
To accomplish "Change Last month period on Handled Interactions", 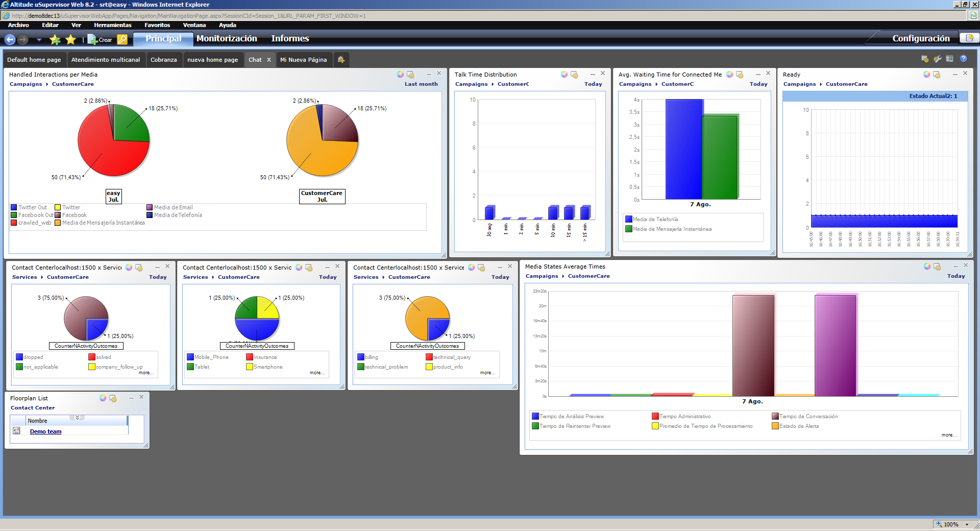I will [421, 84].
